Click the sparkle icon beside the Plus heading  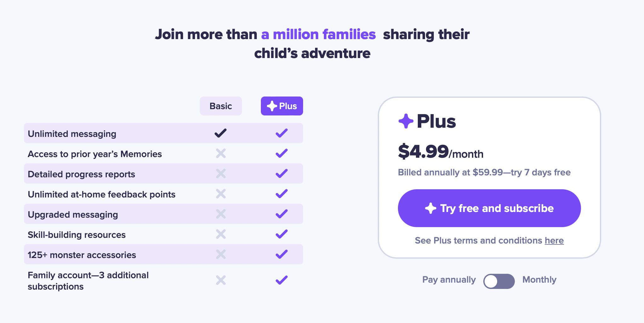406,121
